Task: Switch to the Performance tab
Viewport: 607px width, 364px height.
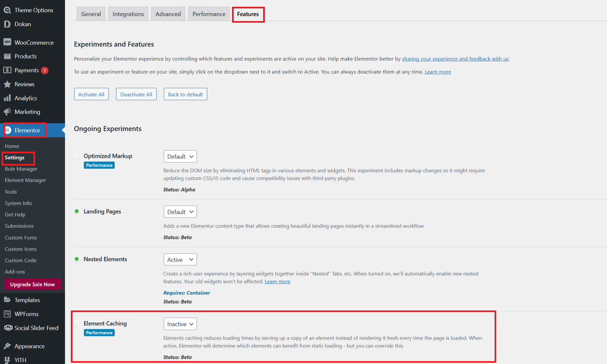Action: point(209,14)
